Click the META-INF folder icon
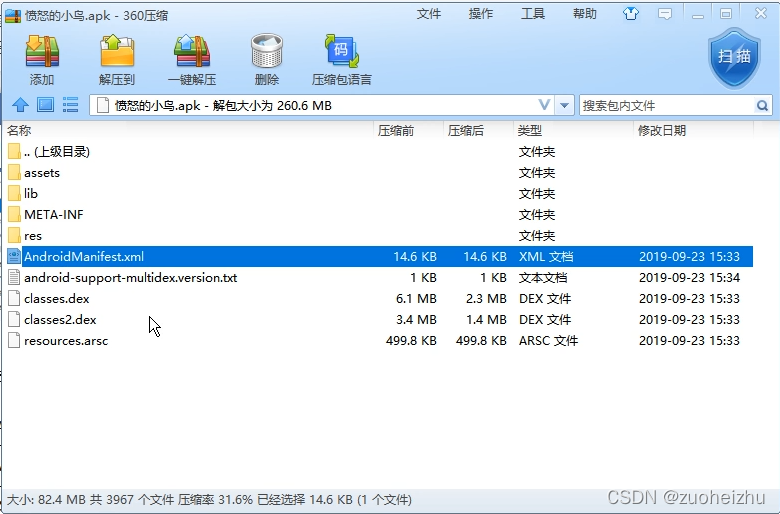The height and width of the screenshot is (514, 780). tap(14, 214)
